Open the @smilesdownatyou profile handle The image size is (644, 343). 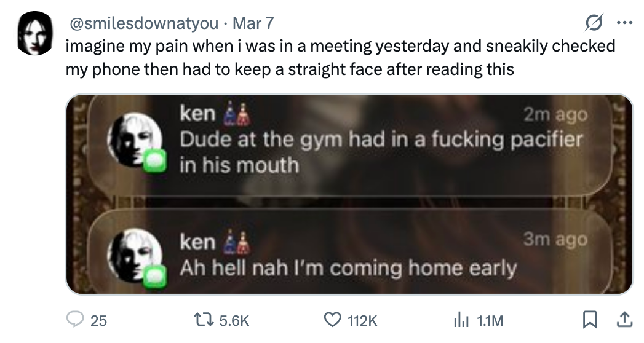[145, 23]
